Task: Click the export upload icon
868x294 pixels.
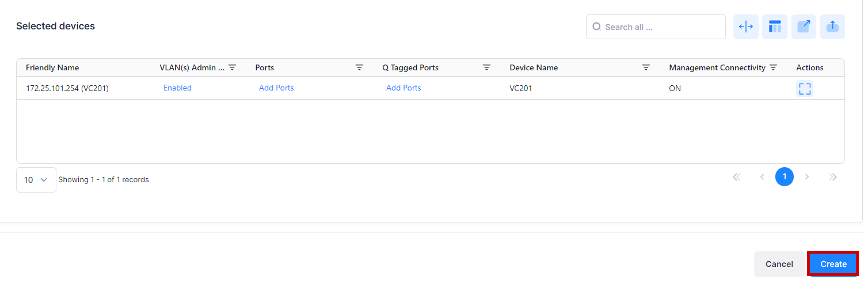Action: (x=832, y=27)
